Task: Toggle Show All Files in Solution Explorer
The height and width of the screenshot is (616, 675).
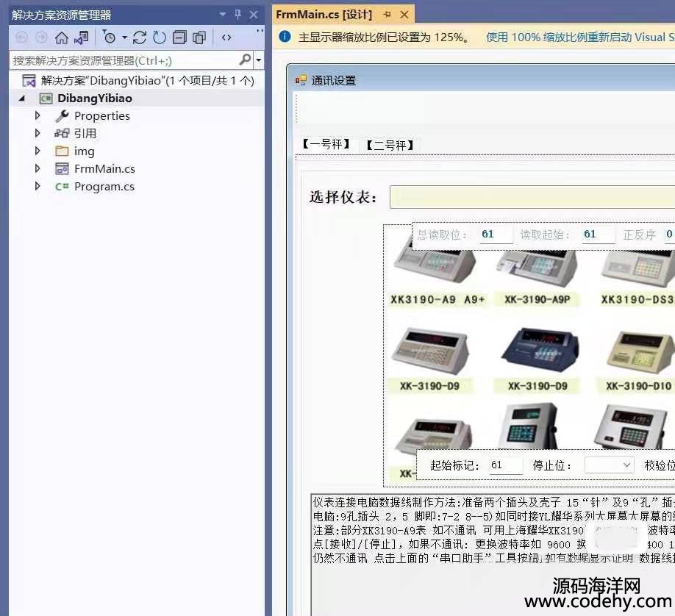Action: 199,37
